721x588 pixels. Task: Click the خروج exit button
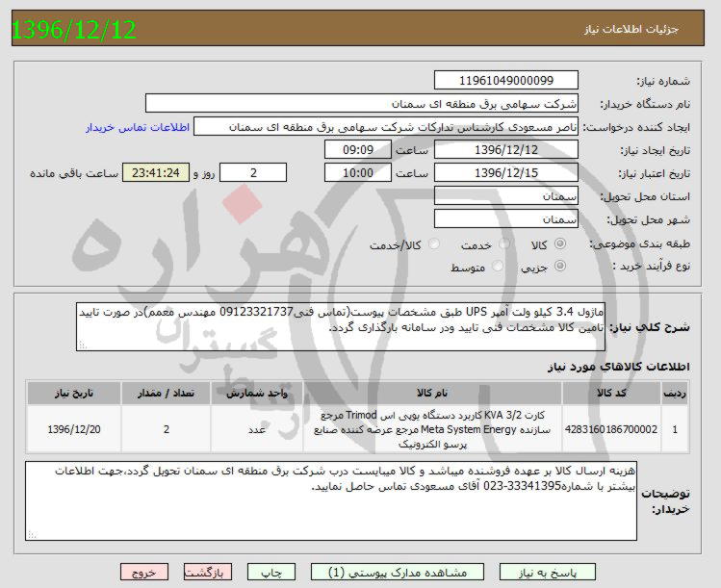click(x=144, y=573)
